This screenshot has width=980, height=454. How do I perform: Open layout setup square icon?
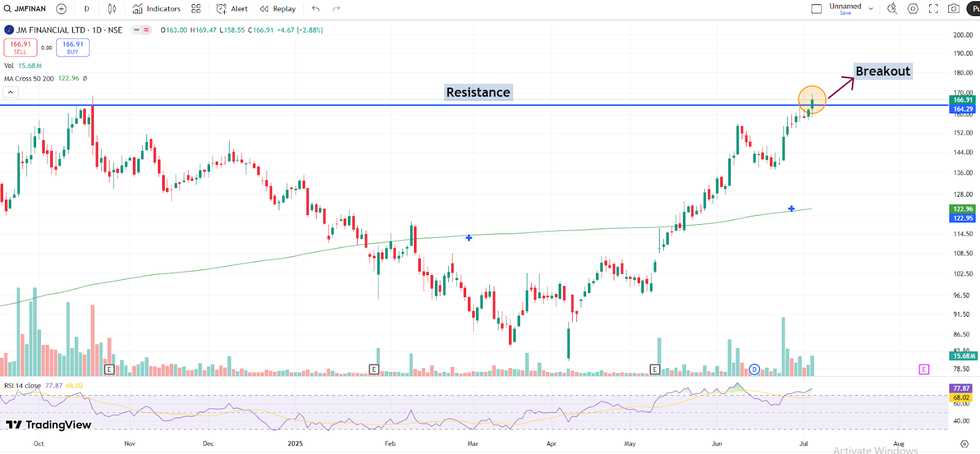pyautogui.click(x=816, y=9)
